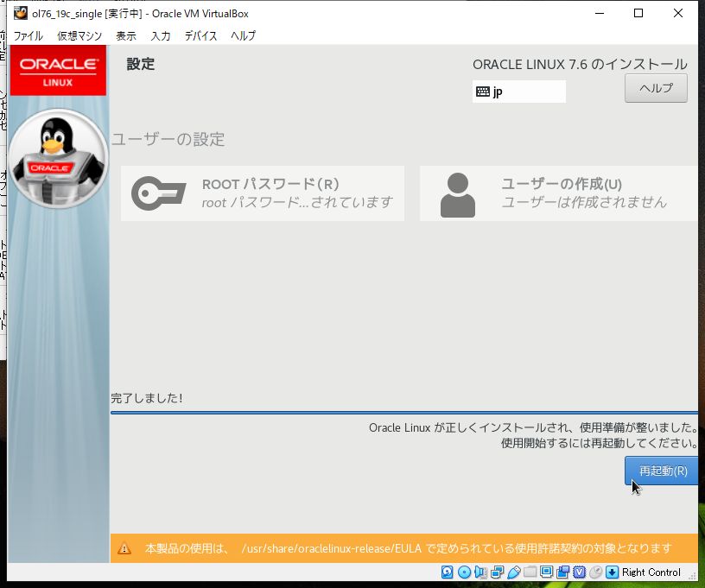Click the window resize grip in status bar

[x=693, y=575]
